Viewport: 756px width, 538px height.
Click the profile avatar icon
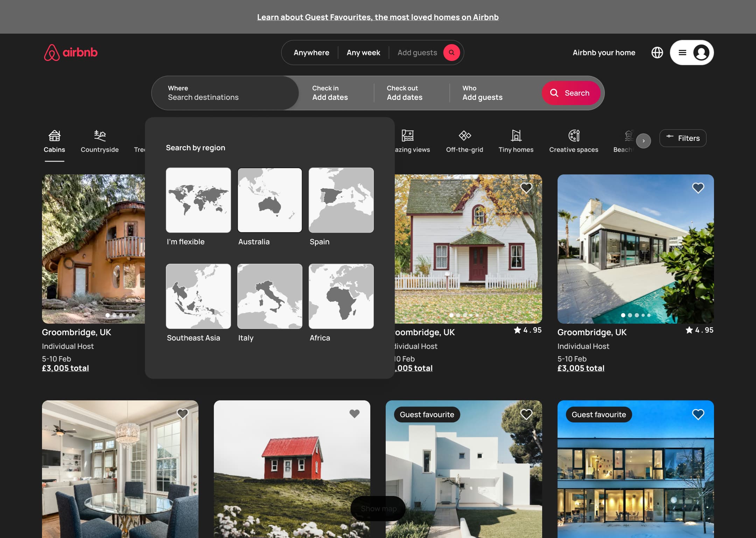pyautogui.click(x=701, y=53)
